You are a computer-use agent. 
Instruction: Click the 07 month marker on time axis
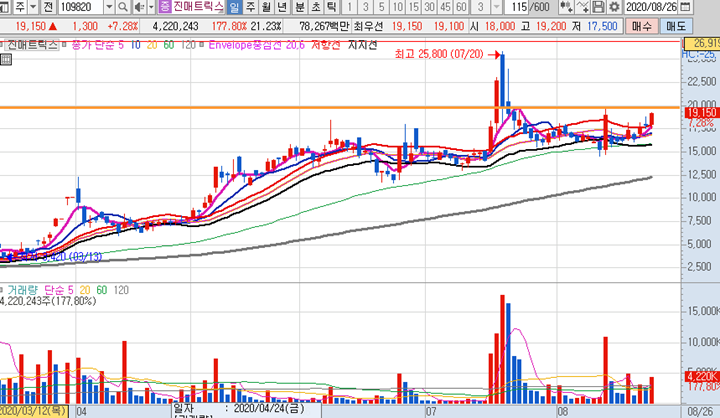[x=431, y=411]
